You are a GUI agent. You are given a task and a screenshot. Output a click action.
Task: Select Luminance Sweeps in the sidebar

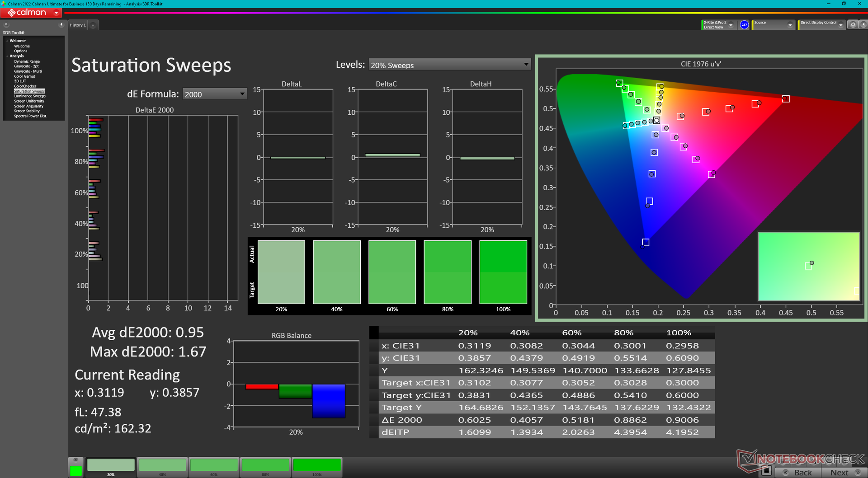(x=30, y=96)
